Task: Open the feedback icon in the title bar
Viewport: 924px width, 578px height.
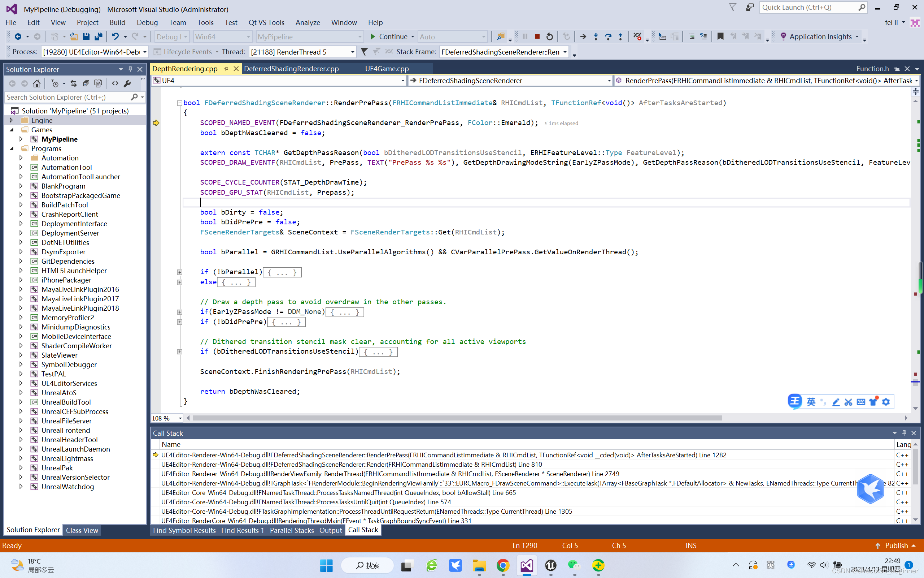Action: point(750,8)
